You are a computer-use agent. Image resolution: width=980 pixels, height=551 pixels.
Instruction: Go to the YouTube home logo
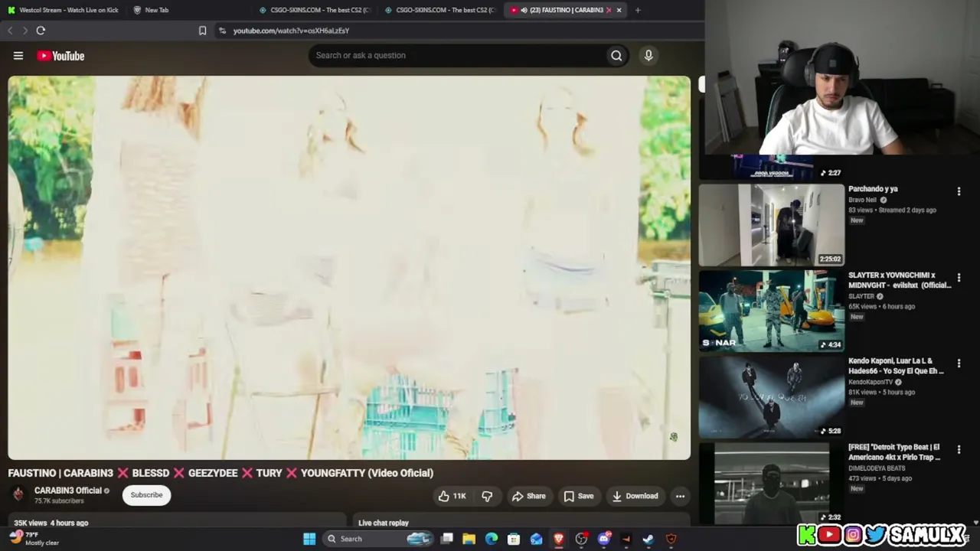pos(60,56)
